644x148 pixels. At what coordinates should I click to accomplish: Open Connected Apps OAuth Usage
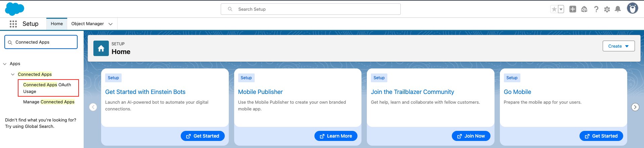(48, 88)
